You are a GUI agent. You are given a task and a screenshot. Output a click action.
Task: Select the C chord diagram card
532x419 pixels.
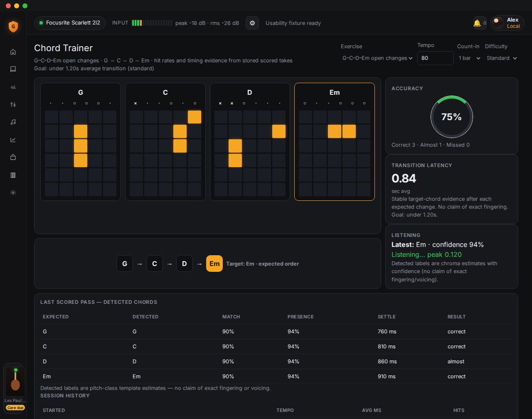tap(165, 142)
